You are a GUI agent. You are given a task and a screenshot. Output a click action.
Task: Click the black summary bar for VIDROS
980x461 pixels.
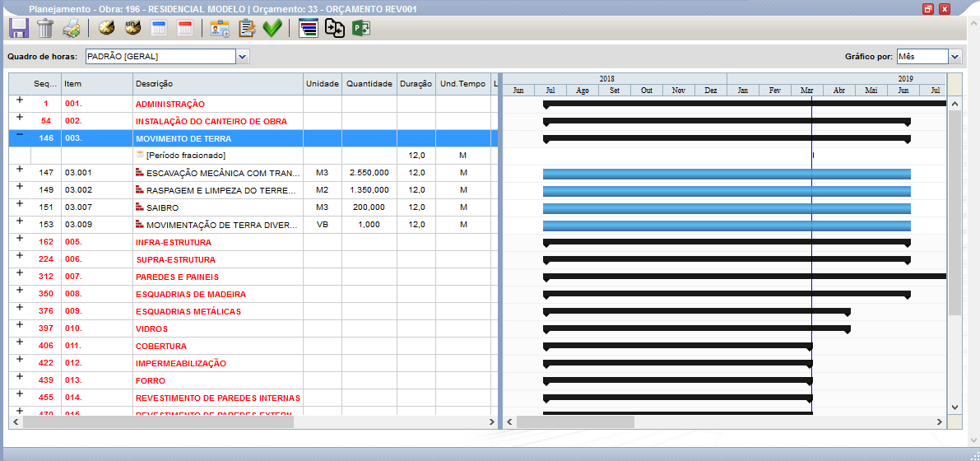pos(697,328)
